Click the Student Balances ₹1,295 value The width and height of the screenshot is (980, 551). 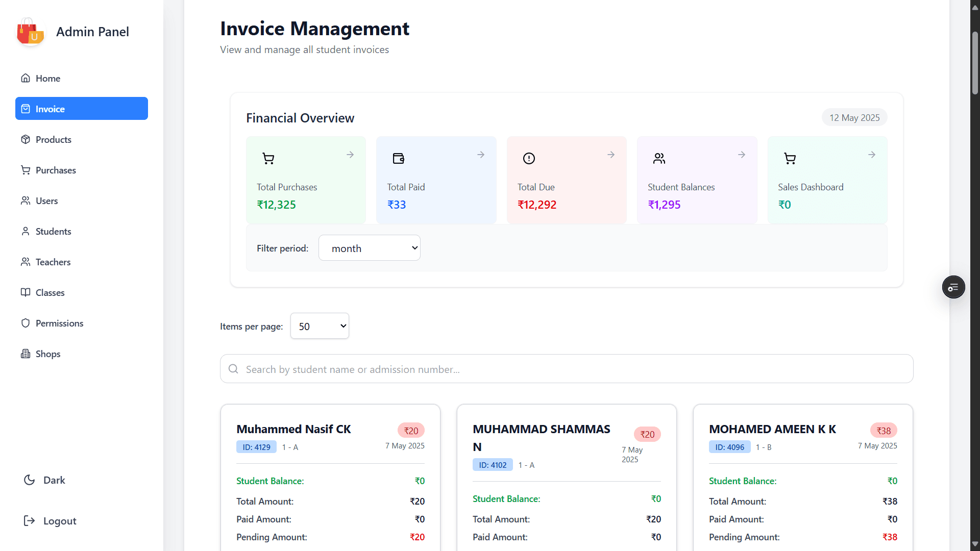tap(664, 205)
